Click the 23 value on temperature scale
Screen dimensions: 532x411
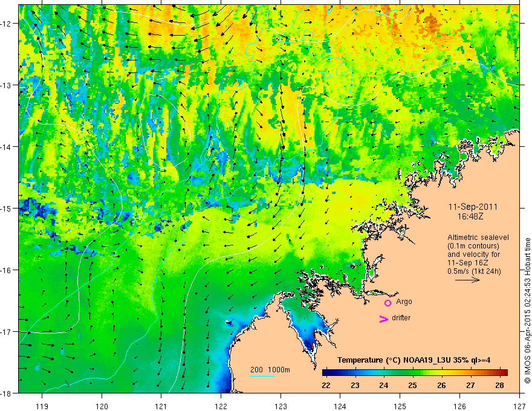pos(355,385)
